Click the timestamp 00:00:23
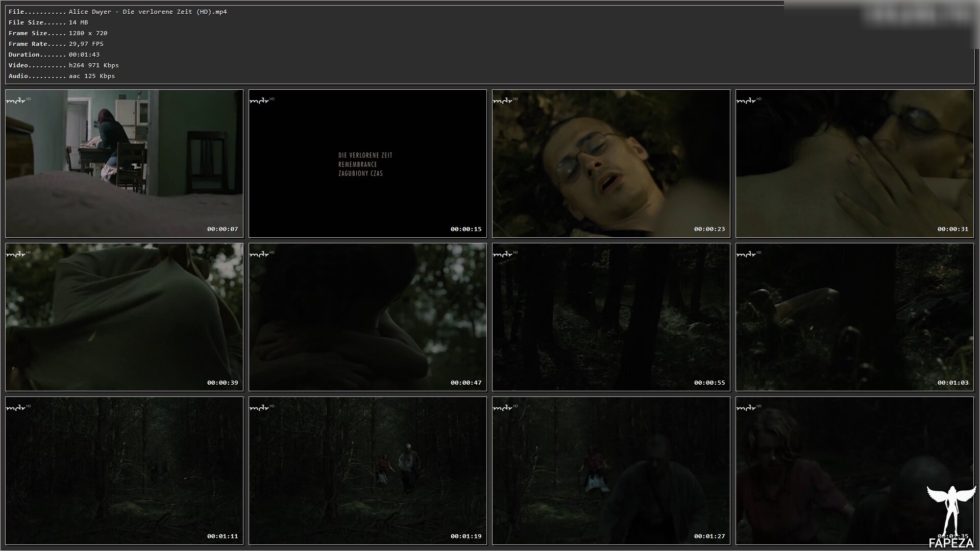Screen dimensions: 980x551 [709, 229]
